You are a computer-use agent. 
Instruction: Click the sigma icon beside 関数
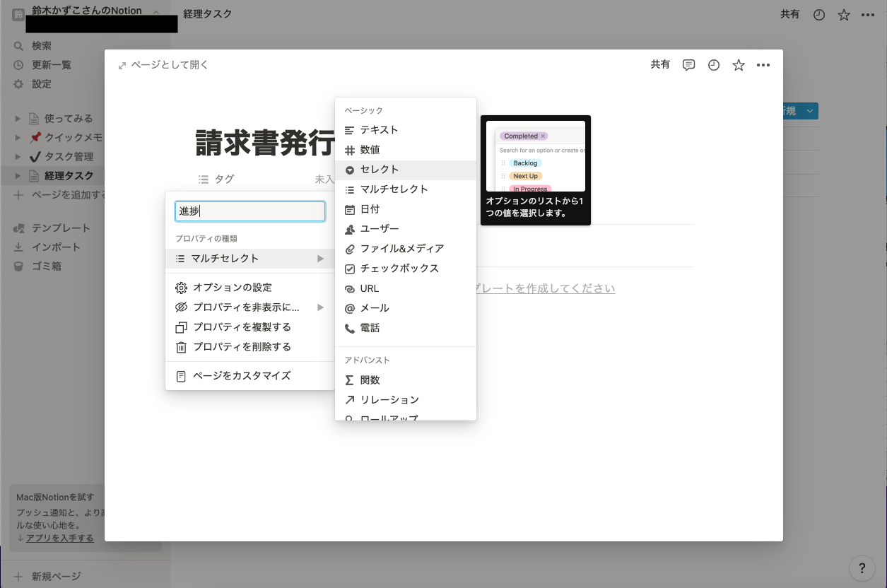349,380
